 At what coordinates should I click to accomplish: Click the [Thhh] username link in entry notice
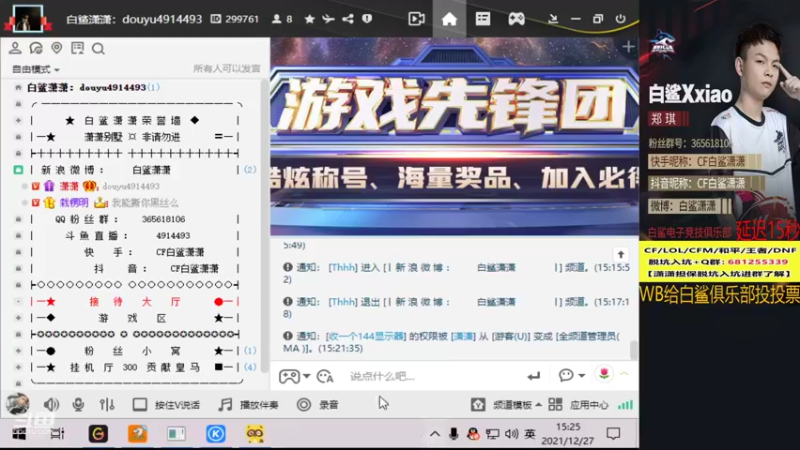(342, 267)
